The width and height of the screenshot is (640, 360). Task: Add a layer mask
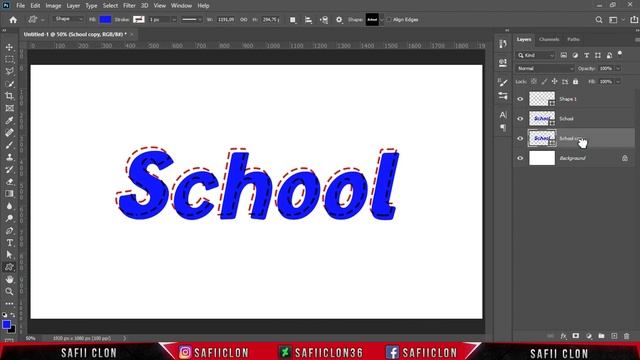click(576, 336)
